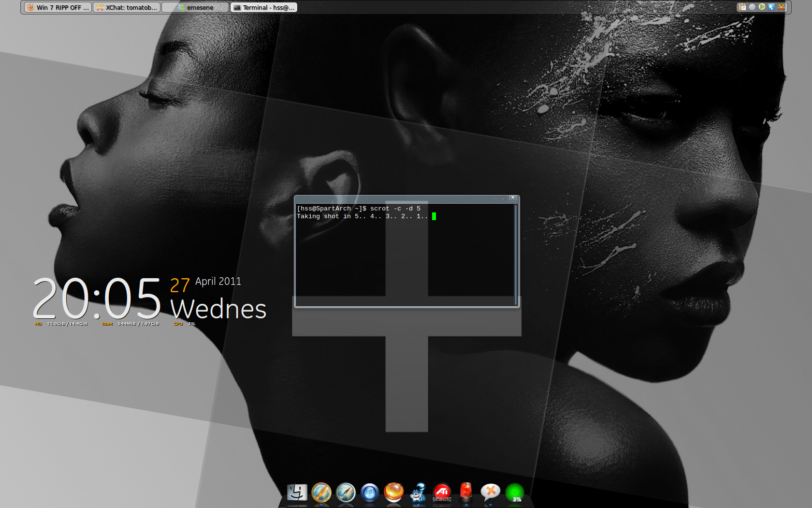The height and width of the screenshot is (508, 812).
Task: Open clipboard manager tray icon
Action: pyautogui.click(x=742, y=7)
